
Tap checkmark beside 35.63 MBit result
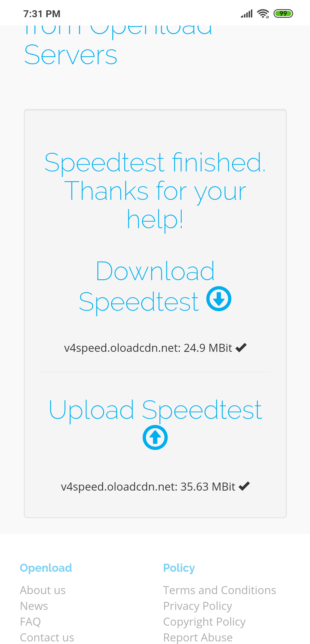click(x=244, y=486)
